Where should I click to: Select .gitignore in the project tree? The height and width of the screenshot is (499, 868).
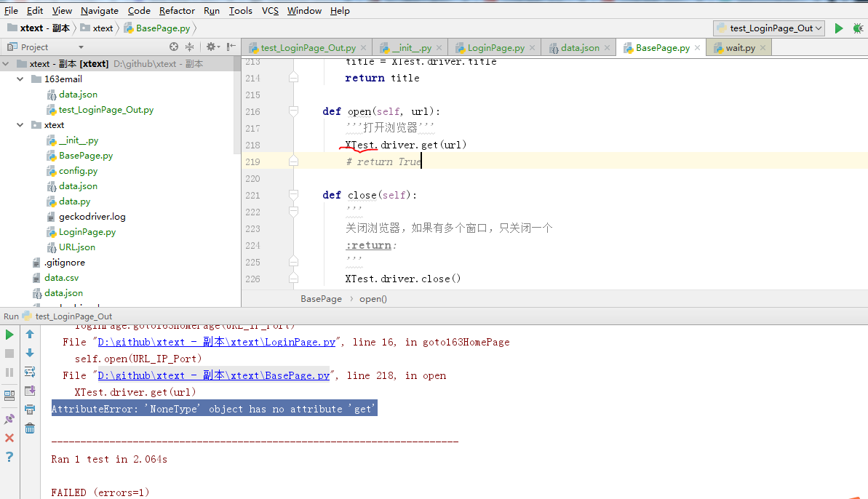click(64, 263)
